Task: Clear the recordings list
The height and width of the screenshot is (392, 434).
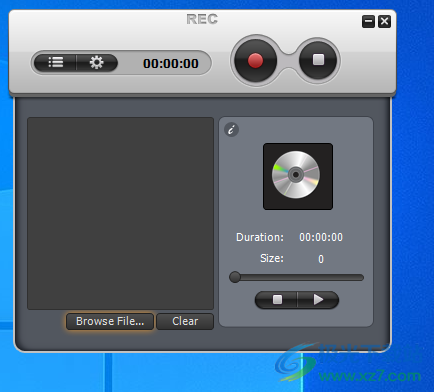Action: (x=185, y=321)
